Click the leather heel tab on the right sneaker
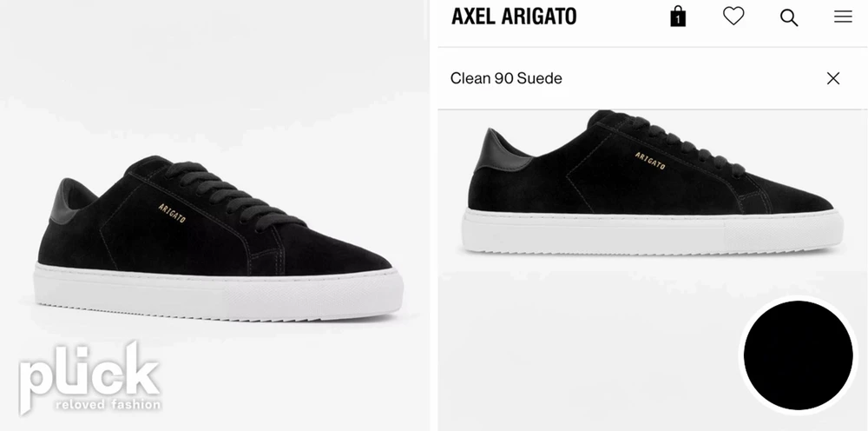Viewport: 868px width, 431px height. (498, 150)
